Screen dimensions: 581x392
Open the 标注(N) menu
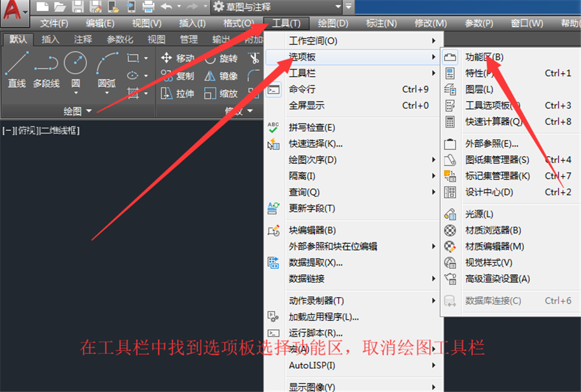[382, 23]
